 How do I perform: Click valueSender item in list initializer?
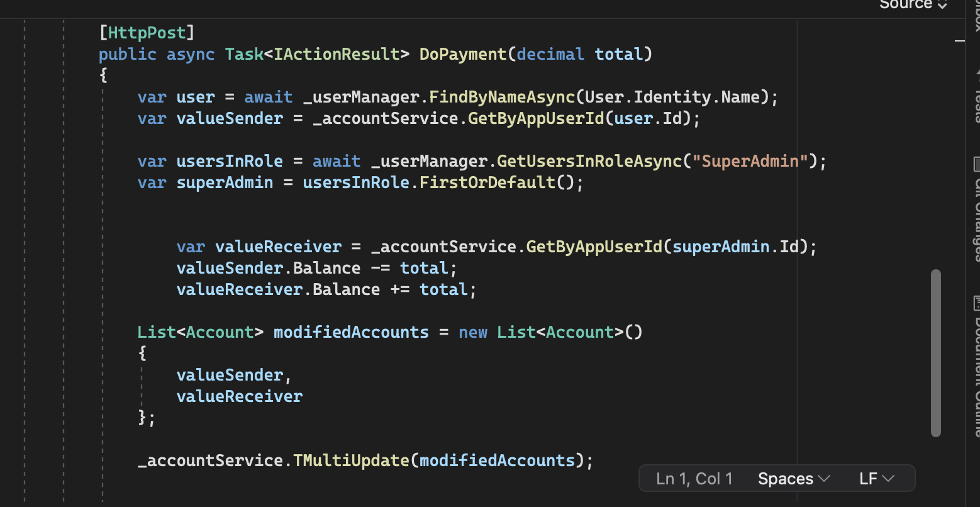coord(230,375)
